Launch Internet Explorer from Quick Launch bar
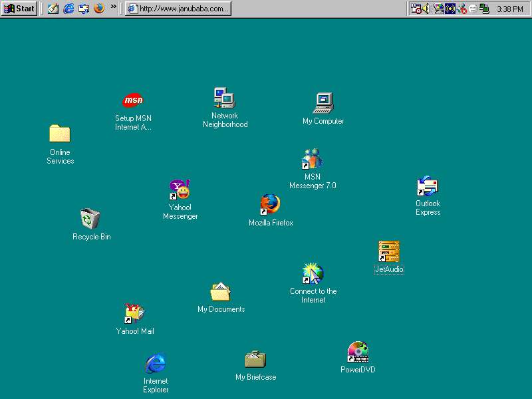Viewport: 532px width, 399px height. pos(68,9)
